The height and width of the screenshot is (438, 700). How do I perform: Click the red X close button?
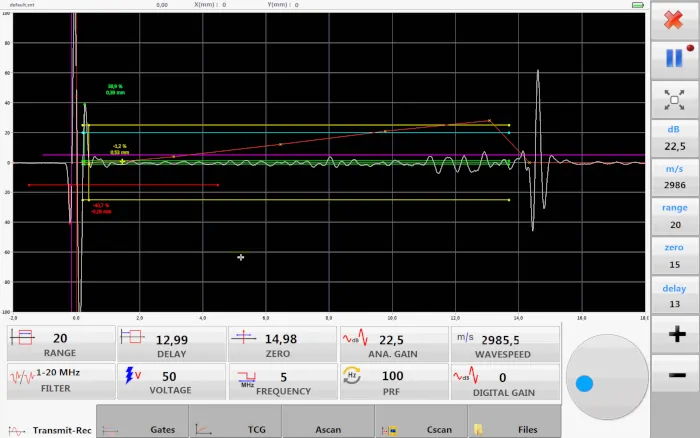point(674,20)
